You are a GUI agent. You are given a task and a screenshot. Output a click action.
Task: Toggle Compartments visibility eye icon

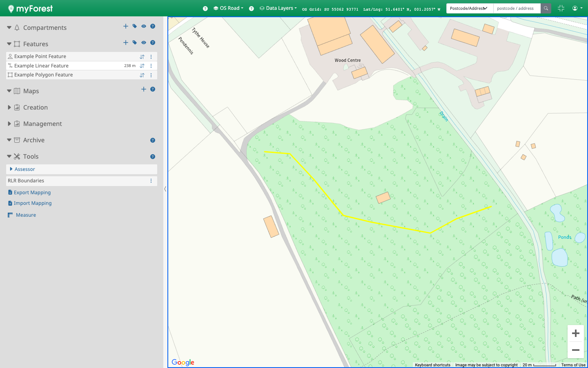(144, 26)
